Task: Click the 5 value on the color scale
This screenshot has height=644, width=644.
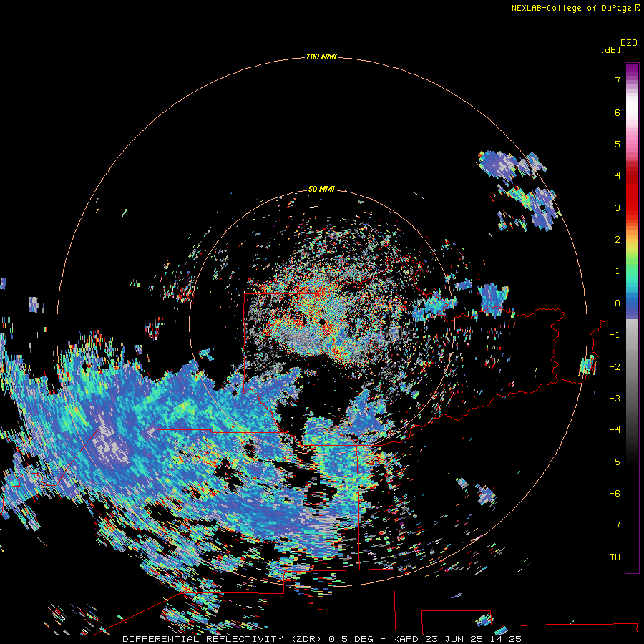Action: point(618,144)
